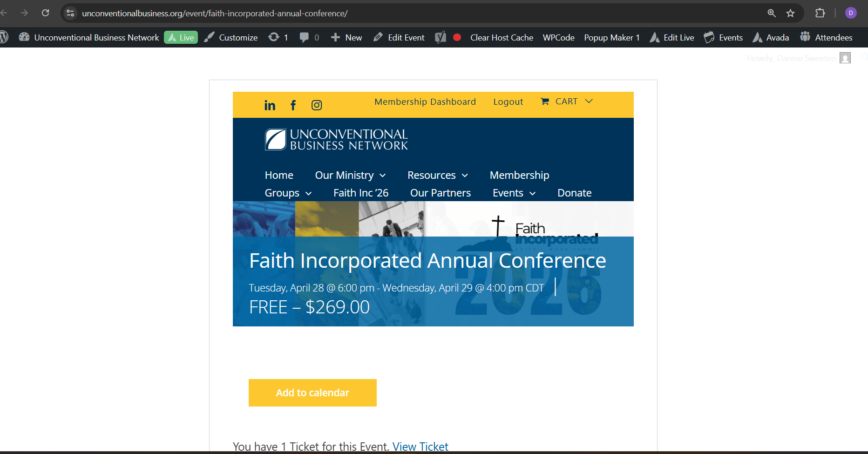Open the user avatar next to Howdy
The width and height of the screenshot is (868, 454).
[x=845, y=58]
